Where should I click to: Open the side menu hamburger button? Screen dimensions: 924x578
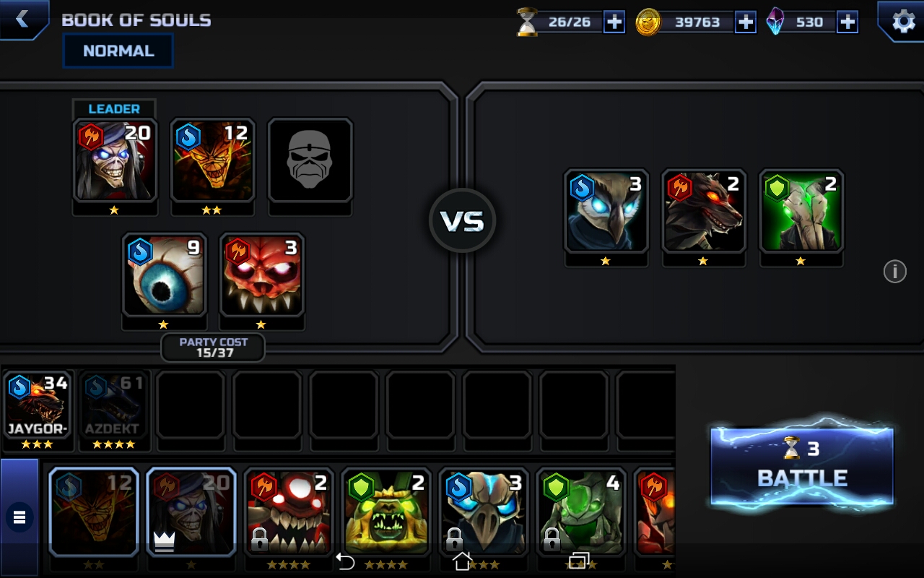pos(19,517)
